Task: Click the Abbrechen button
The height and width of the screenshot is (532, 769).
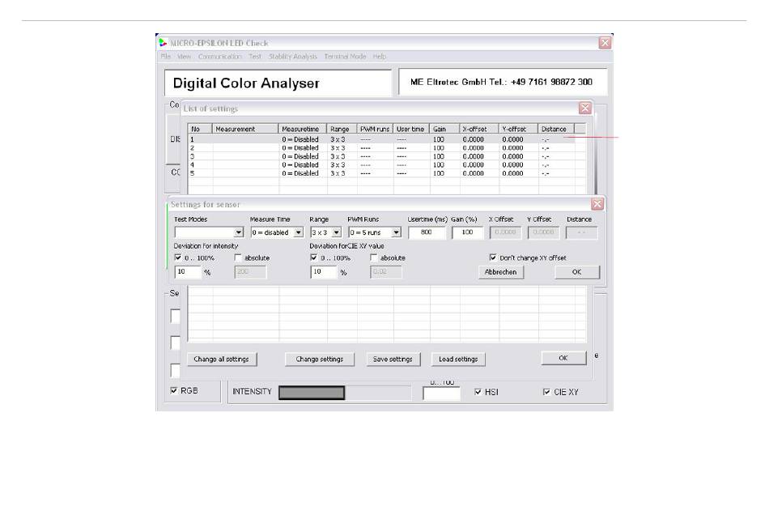Action: coord(501,272)
